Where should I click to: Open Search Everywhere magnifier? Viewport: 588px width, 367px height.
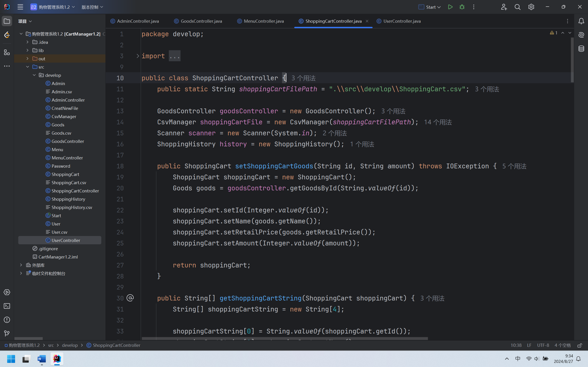(x=517, y=7)
